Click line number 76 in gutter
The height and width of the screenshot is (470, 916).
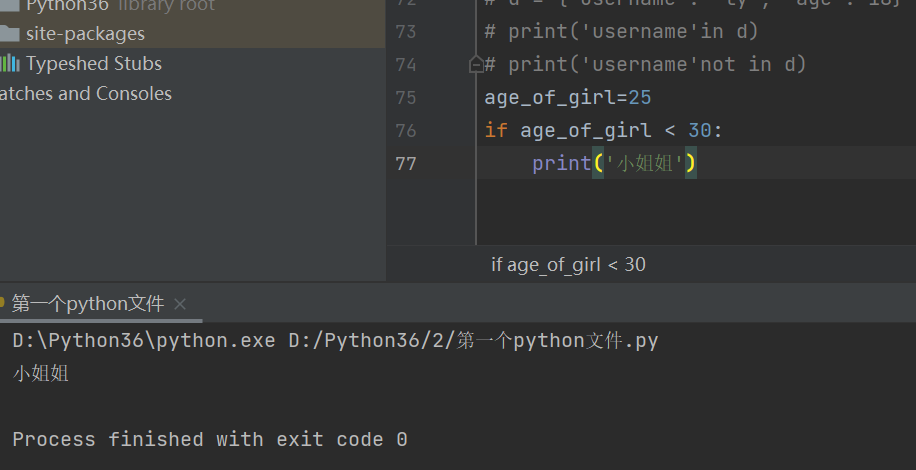tap(405, 130)
